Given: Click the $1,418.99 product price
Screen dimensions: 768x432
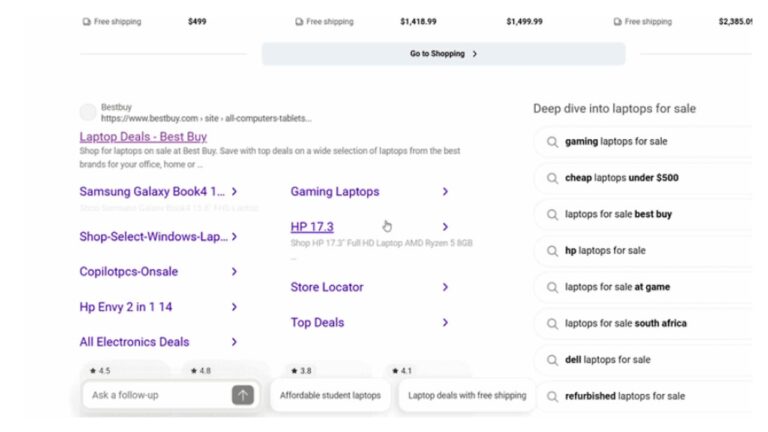Looking at the screenshot, I should pyautogui.click(x=418, y=22).
